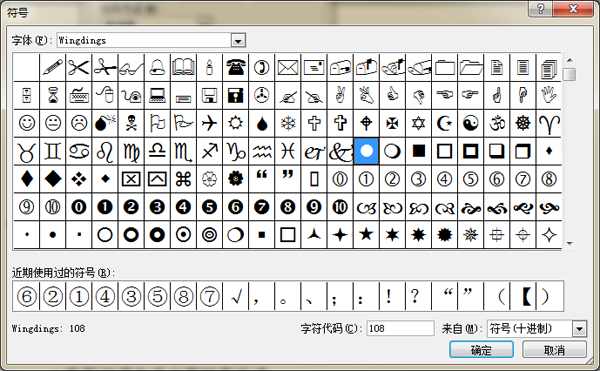
Task: Pick the crescent moon and star symbol
Action: click(445, 123)
